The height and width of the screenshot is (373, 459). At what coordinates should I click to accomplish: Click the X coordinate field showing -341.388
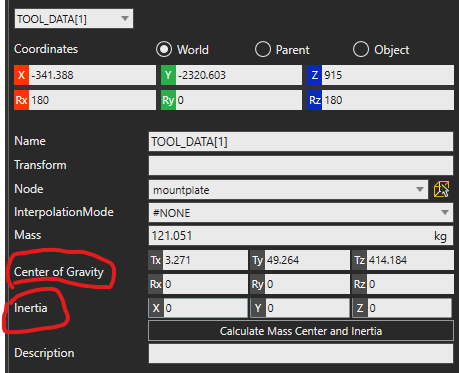(x=92, y=75)
